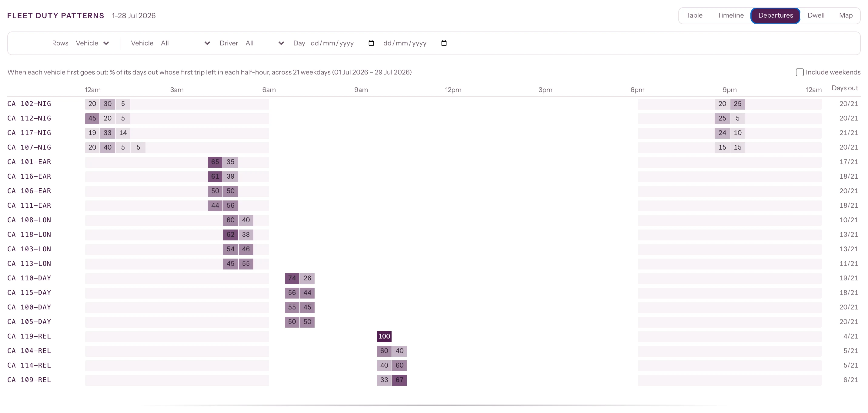Switch to the Dwell view tab

point(816,15)
